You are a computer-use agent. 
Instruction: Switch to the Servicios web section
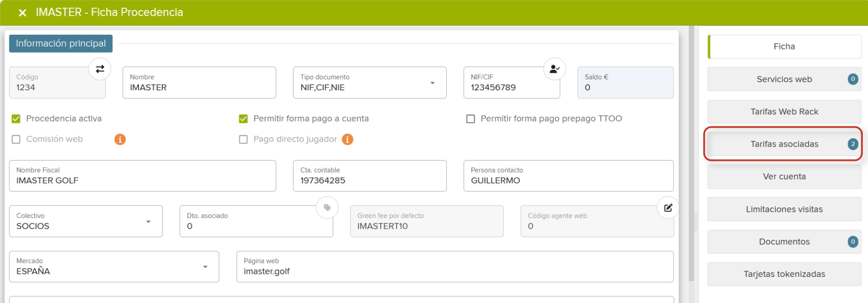[x=784, y=79]
